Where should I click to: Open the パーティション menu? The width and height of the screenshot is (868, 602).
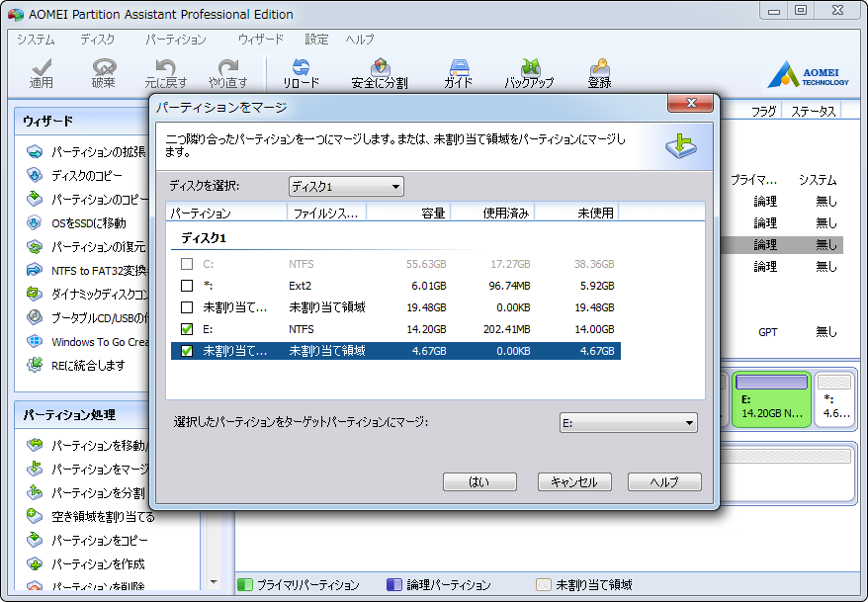click(x=176, y=40)
